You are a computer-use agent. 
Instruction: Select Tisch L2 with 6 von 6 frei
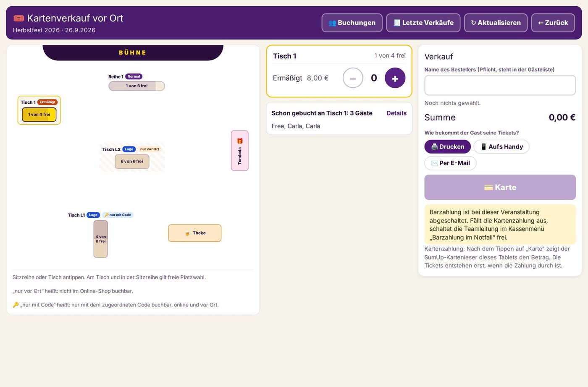[132, 162]
